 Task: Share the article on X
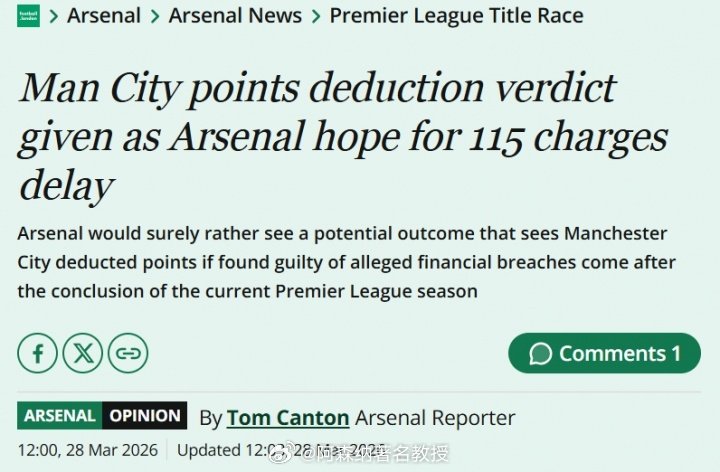pos(83,353)
